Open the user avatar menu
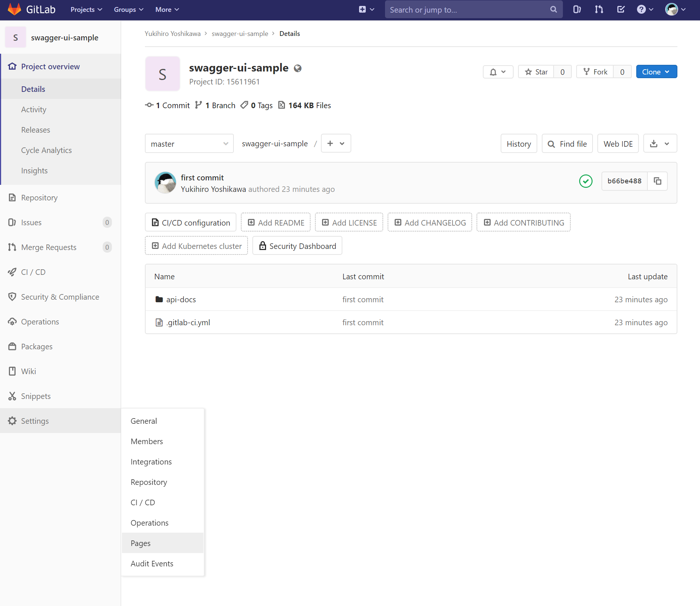This screenshot has width=700, height=606. pos(676,10)
